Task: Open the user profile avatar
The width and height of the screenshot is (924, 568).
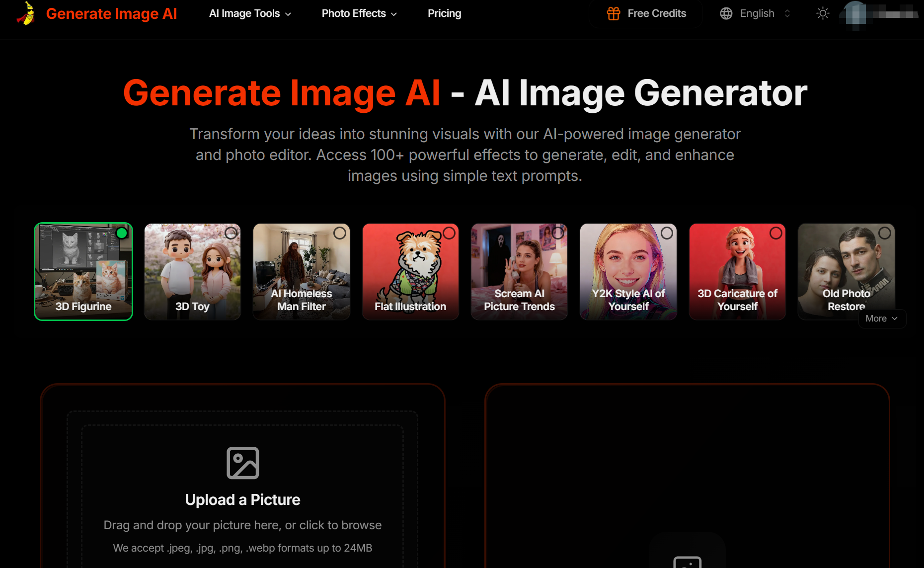Action: [x=855, y=13]
